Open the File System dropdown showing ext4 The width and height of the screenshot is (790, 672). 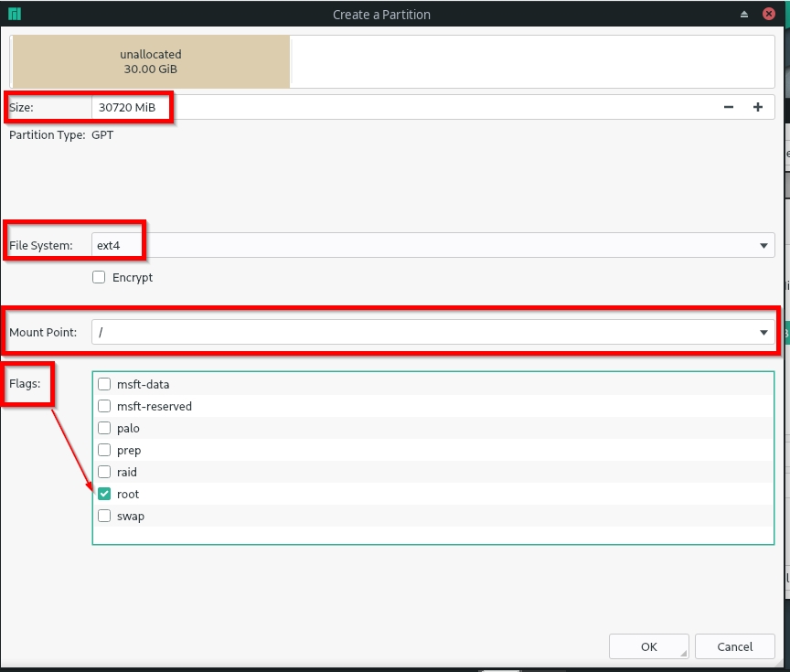432,245
